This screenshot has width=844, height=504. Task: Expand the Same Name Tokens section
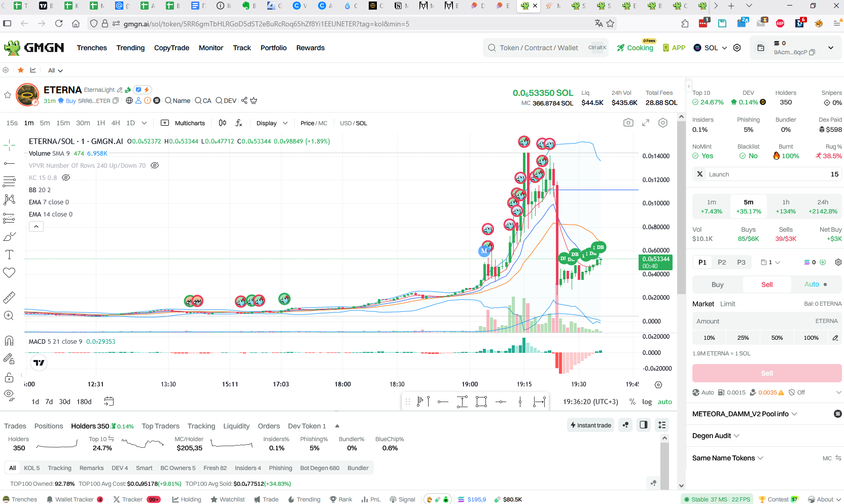[727, 458]
